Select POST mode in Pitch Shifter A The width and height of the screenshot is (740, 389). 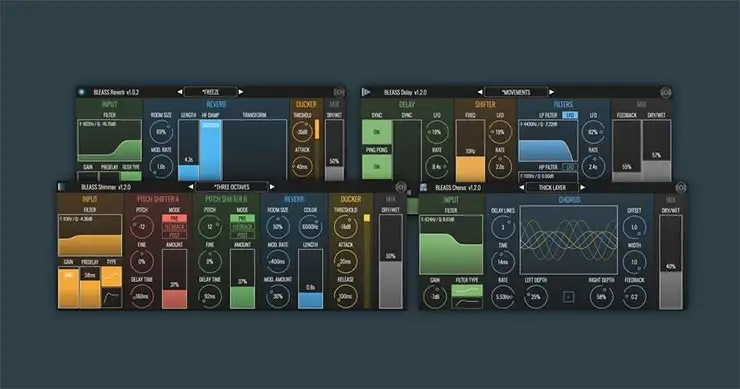tap(174, 235)
